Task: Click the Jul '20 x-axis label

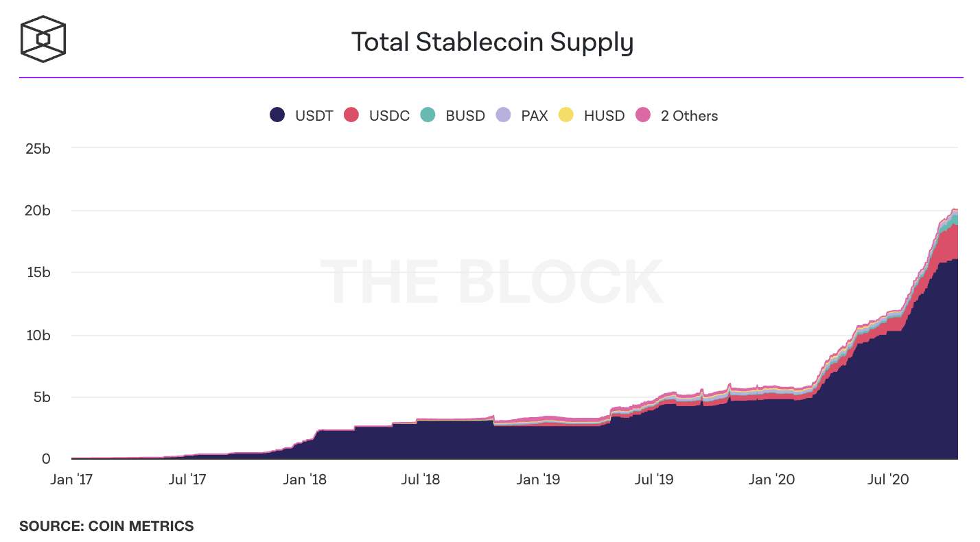Action: pos(888,480)
